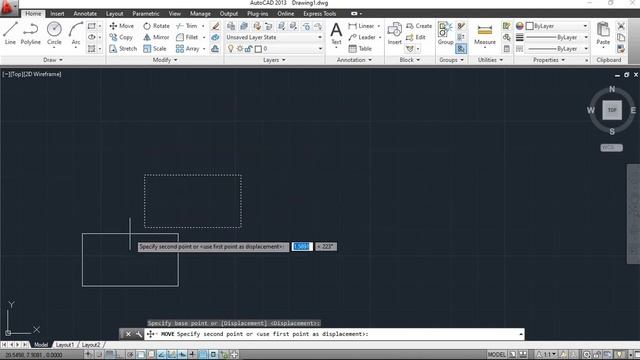The image size is (640, 360).
Task: Click the dynamic input distance field
Action: (302, 247)
